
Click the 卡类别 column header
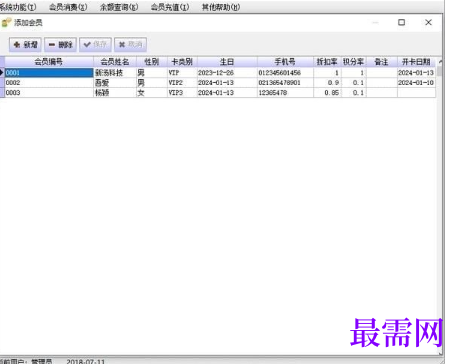point(182,62)
